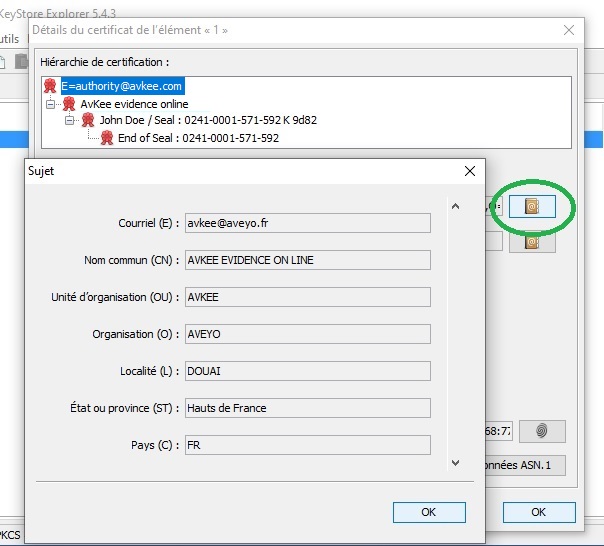The image size is (604, 546).
Task: Click the scroll down arrow in the Sujet dialog
Action: click(x=455, y=462)
